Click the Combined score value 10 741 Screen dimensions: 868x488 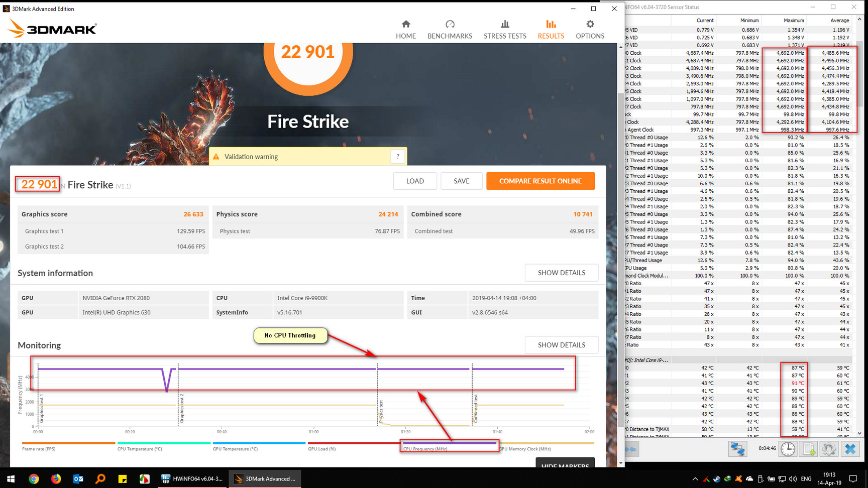click(583, 214)
